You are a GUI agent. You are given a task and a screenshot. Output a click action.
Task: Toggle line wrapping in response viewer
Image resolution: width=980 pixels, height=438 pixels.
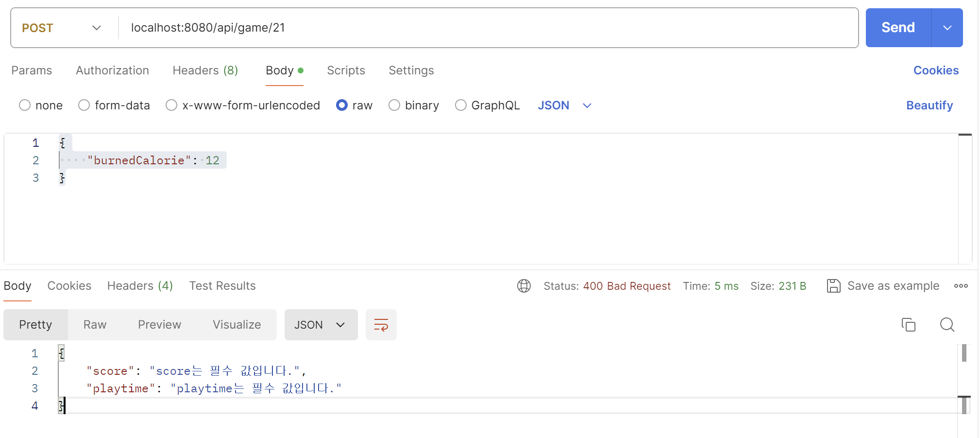381,325
